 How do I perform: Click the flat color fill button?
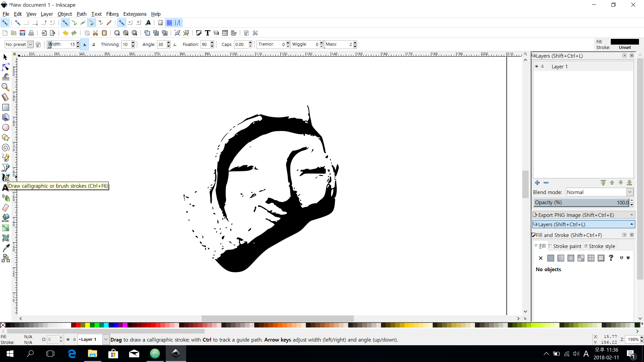tap(550, 258)
